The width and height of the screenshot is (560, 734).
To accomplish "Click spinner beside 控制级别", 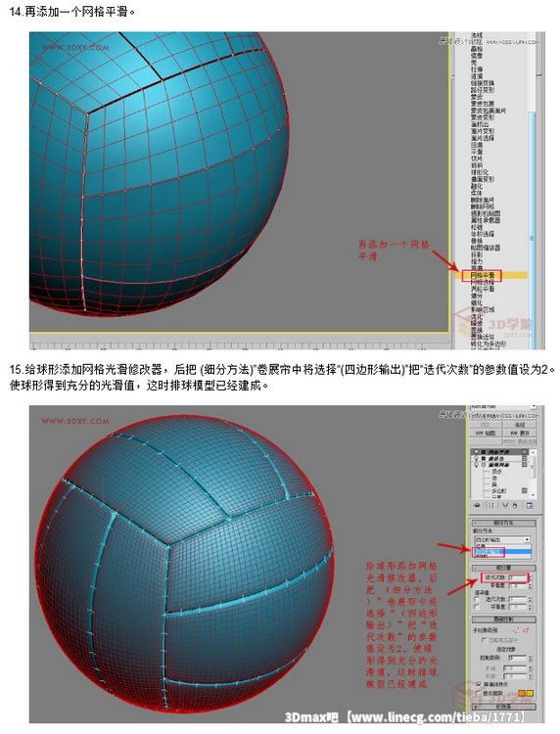I will pyautogui.click(x=531, y=659).
